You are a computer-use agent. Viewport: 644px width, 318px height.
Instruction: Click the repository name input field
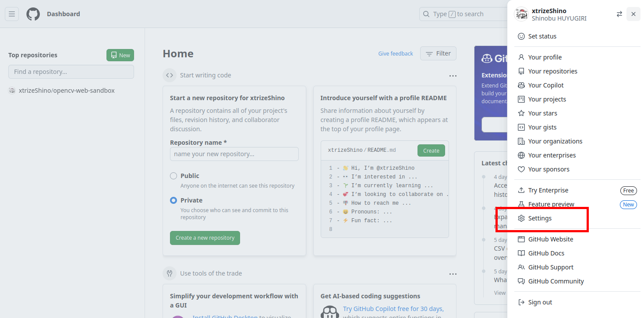click(234, 154)
